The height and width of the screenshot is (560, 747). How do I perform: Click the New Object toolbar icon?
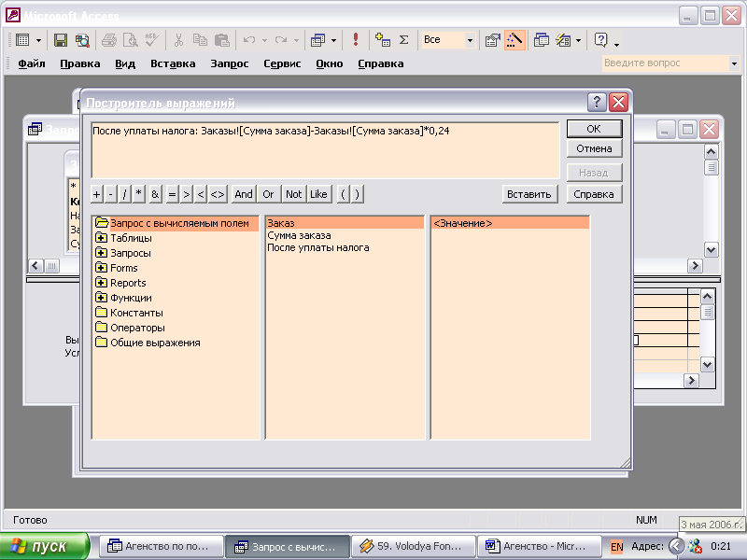coord(563,40)
